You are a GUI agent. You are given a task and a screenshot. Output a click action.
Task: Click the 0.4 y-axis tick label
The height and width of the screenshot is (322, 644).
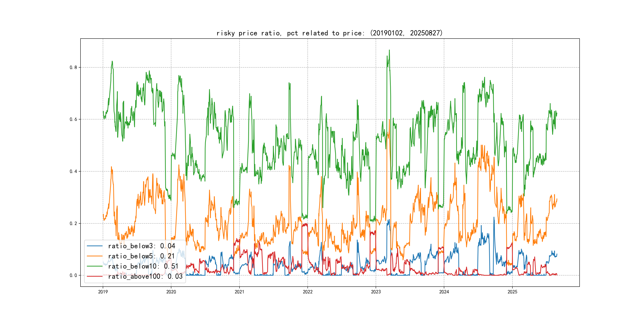[x=73, y=171]
